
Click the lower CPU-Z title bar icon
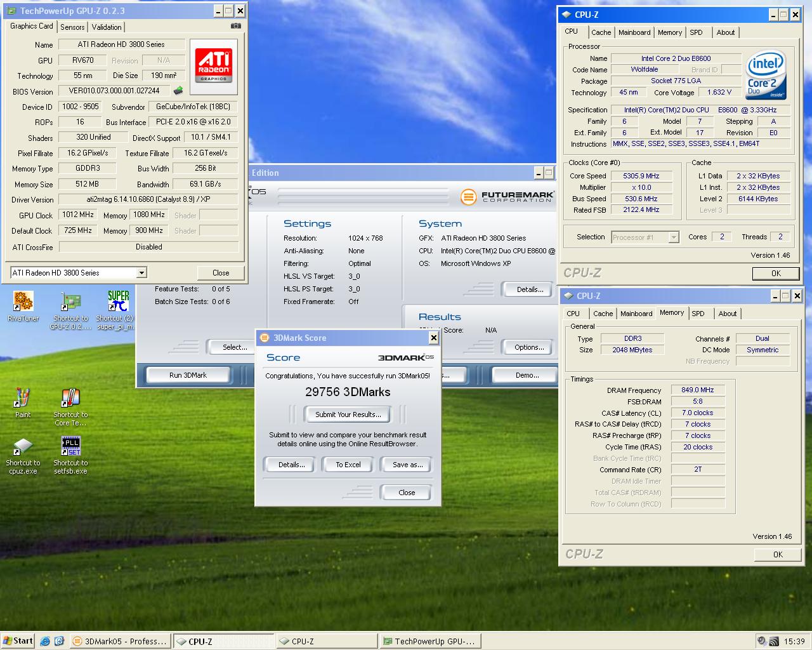[x=568, y=296]
